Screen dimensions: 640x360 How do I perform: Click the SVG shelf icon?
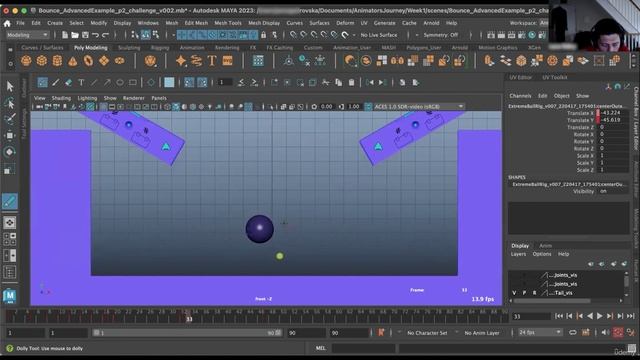(x=227, y=61)
